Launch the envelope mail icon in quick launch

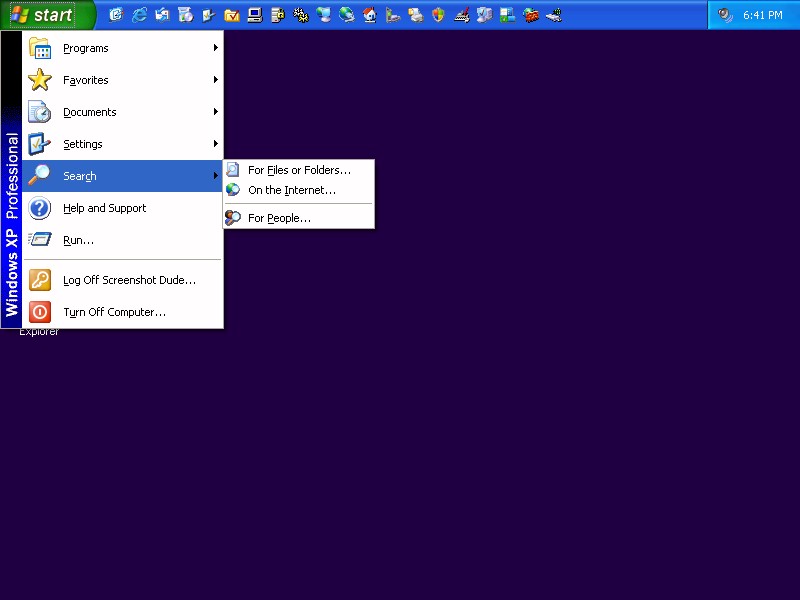[x=162, y=15]
